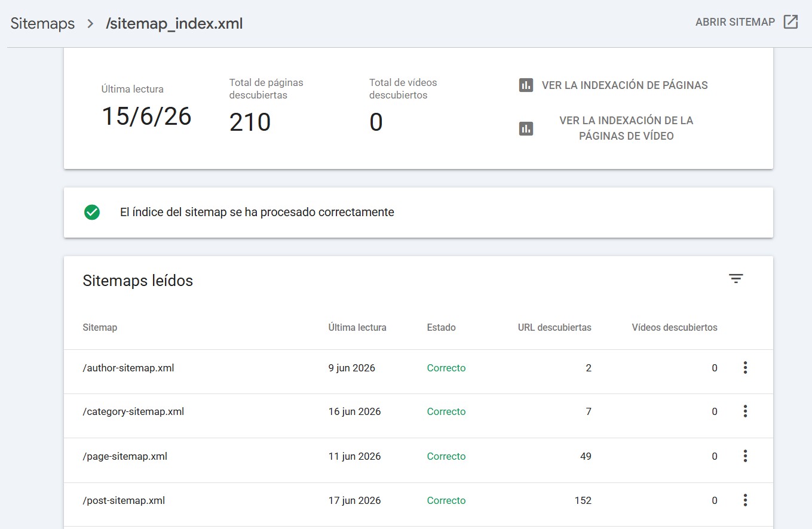Click the 152 discovered URLs value
Image resolution: width=812 pixels, height=529 pixels.
[584, 500]
